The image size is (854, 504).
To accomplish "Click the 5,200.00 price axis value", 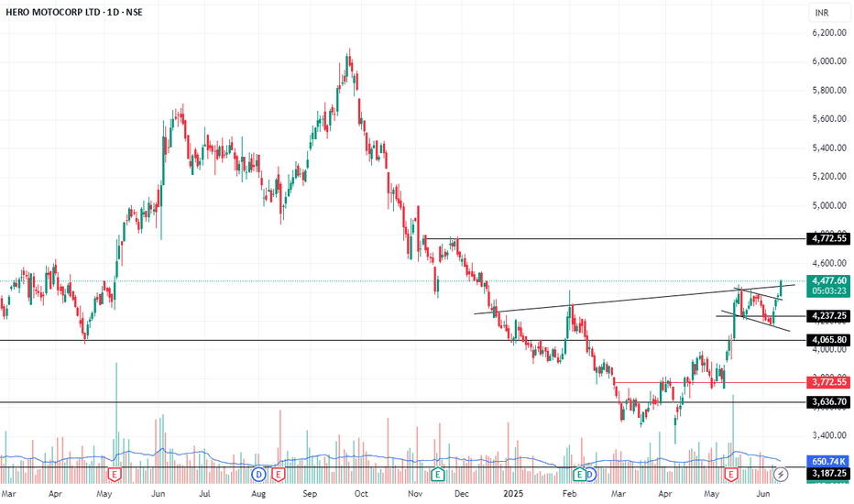I will [829, 177].
